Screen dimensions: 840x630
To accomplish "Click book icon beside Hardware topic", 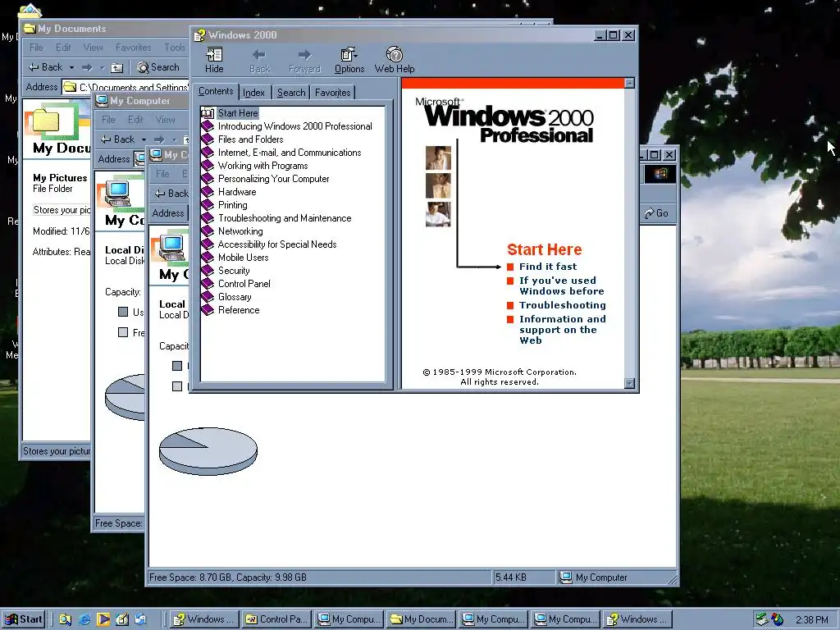I will click(x=208, y=192).
